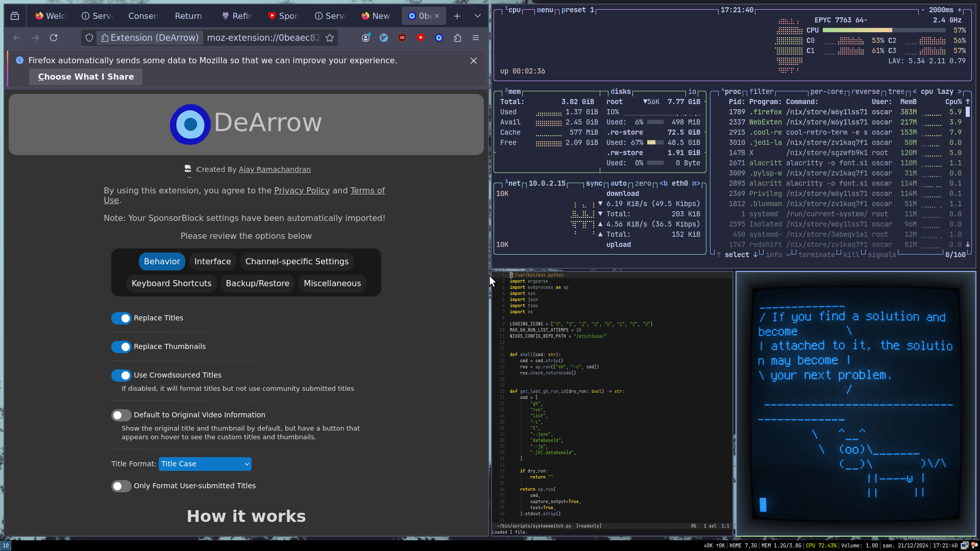Switch to previous network interface in btop
Viewport: 980px width, 551px height.
664,184
